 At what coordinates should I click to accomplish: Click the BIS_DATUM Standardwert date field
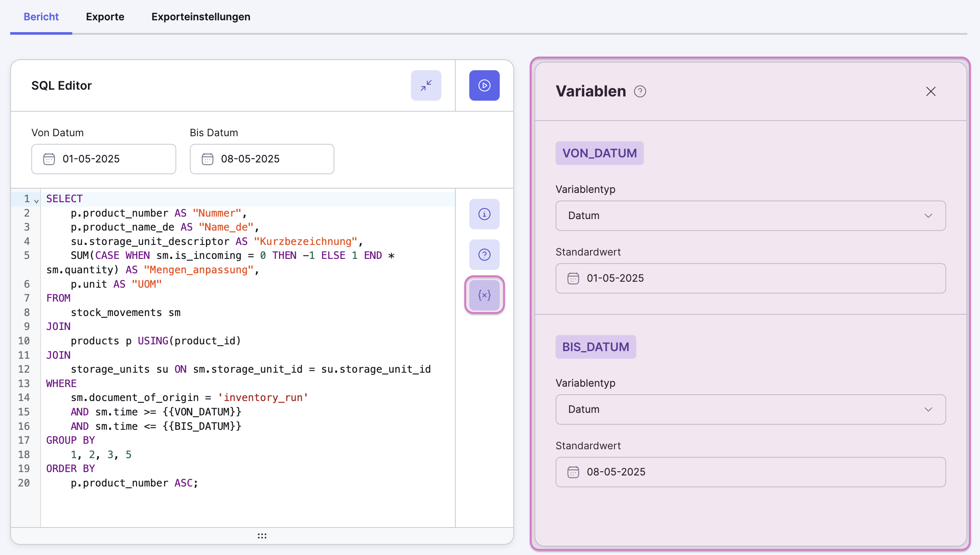[750, 472]
